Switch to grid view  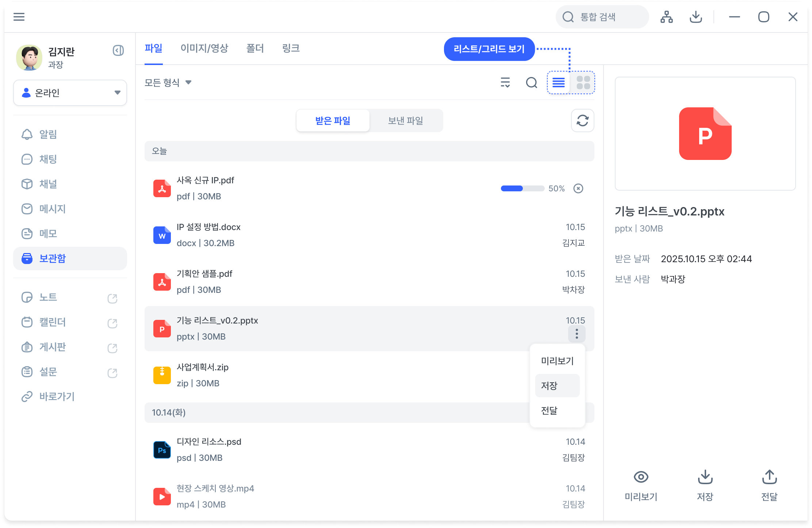pyautogui.click(x=583, y=83)
